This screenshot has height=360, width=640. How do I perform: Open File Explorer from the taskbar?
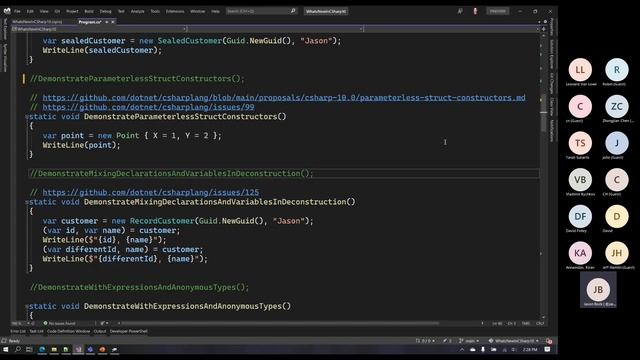pos(54,350)
